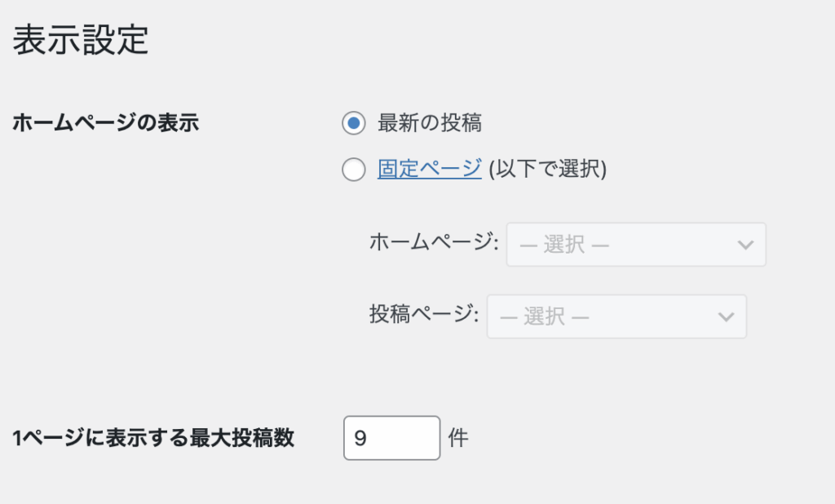Click the '— 選択 —' placeholder in 投稿ページ dropdown
835x504 pixels.
click(546, 316)
